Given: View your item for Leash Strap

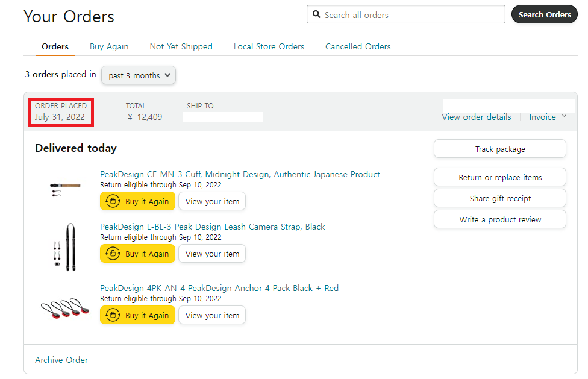Looking at the screenshot, I should (x=212, y=254).
